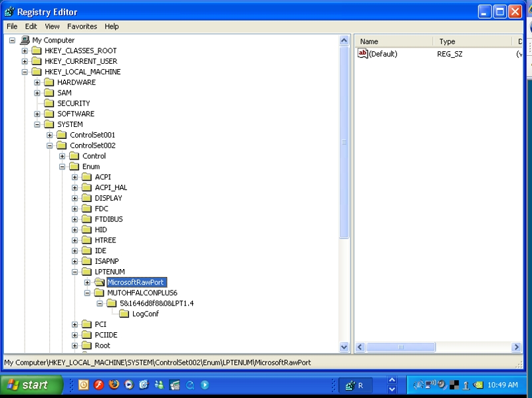Collapse the SYSTEM key

37,124
